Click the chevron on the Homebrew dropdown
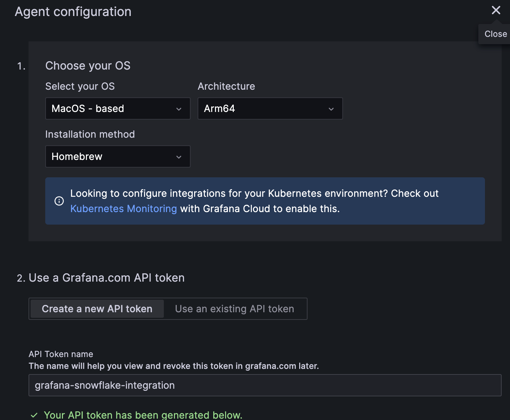Viewport: 510px width, 420px height. pos(179,156)
